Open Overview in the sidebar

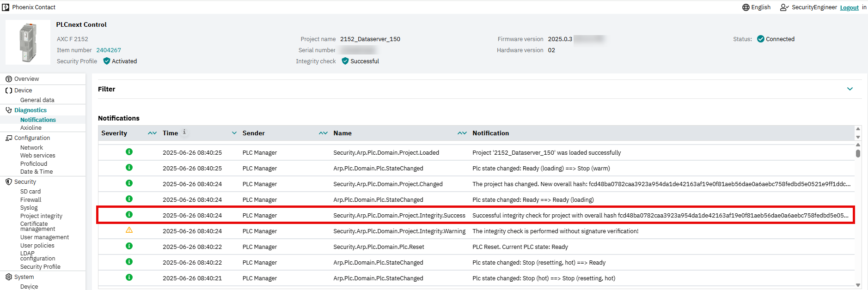(x=26, y=79)
